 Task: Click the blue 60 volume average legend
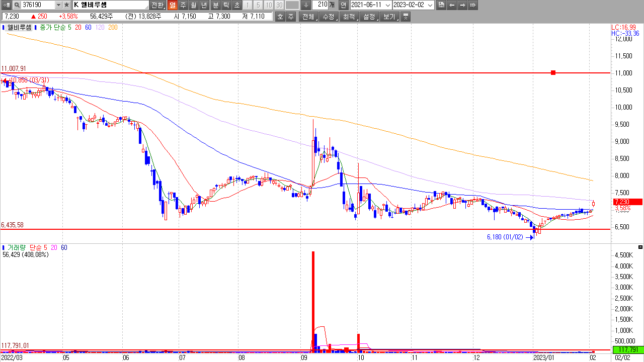[x=64, y=247]
